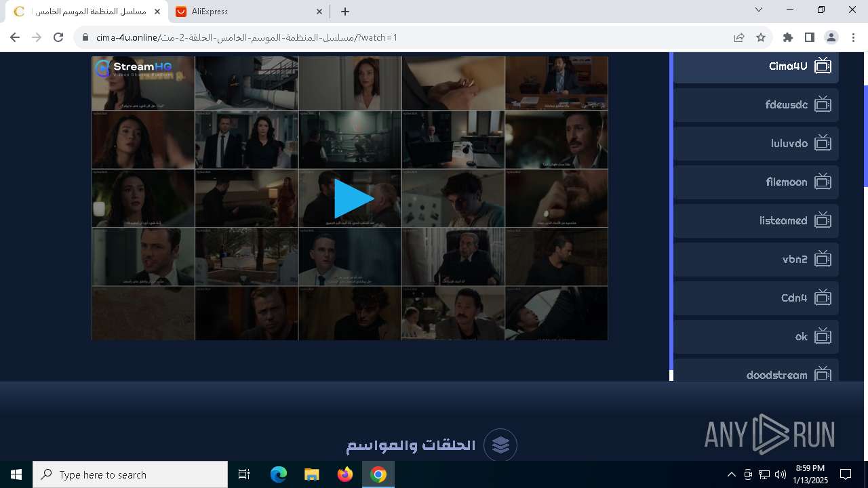Go forward in browser history

pos(37,37)
